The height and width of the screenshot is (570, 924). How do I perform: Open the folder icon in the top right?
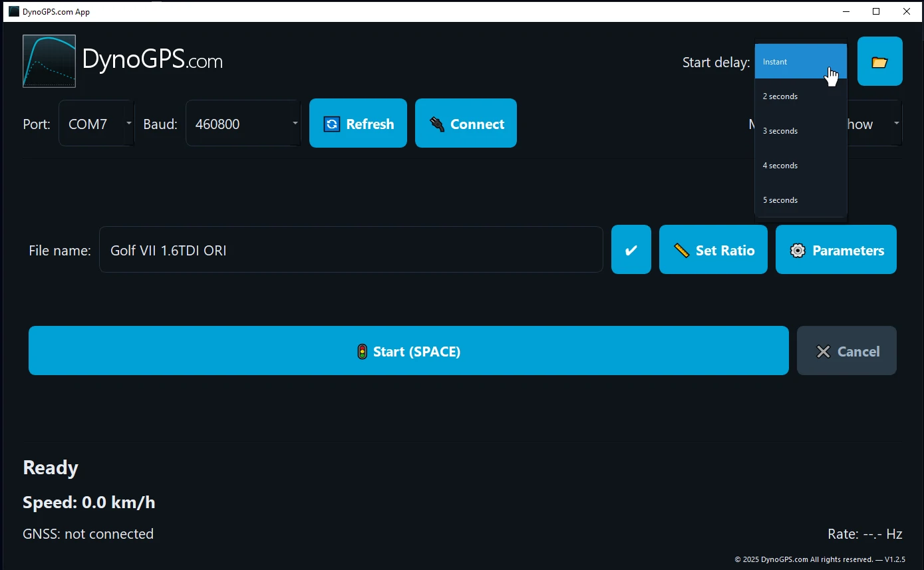879,61
